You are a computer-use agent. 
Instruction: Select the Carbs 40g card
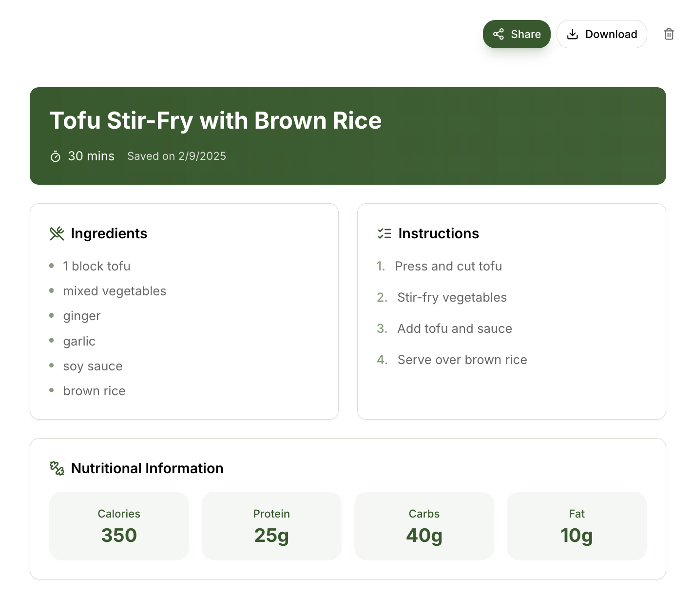click(424, 526)
